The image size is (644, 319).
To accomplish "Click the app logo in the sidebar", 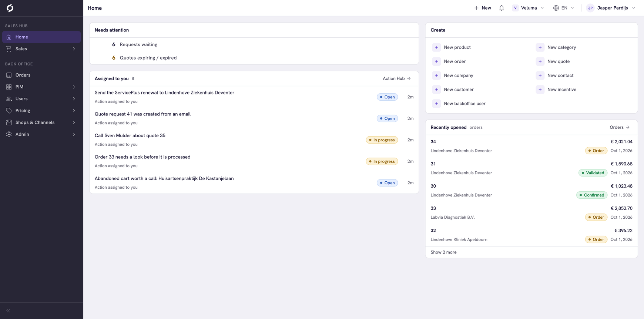I will (x=10, y=8).
